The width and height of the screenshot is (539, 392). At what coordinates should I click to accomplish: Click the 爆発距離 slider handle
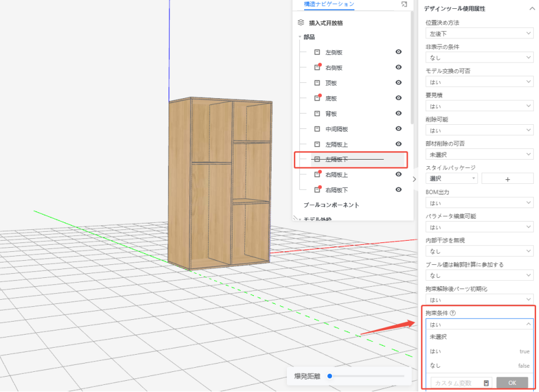pyautogui.click(x=330, y=376)
